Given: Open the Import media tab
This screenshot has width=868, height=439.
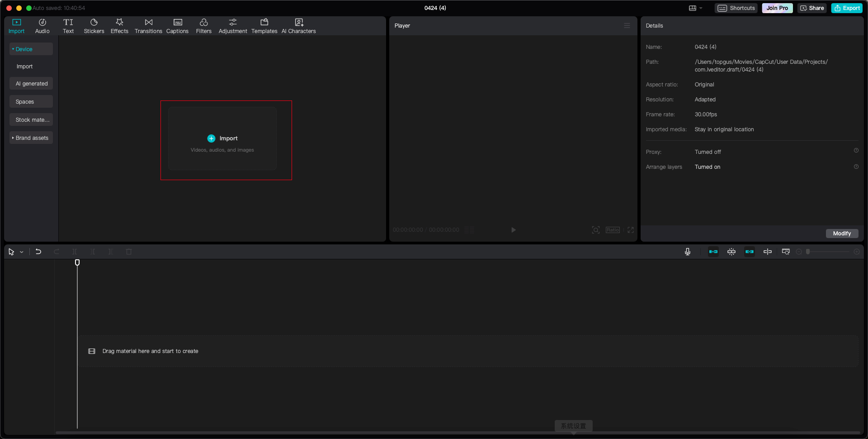Looking at the screenshot, I should coord(17,26).
